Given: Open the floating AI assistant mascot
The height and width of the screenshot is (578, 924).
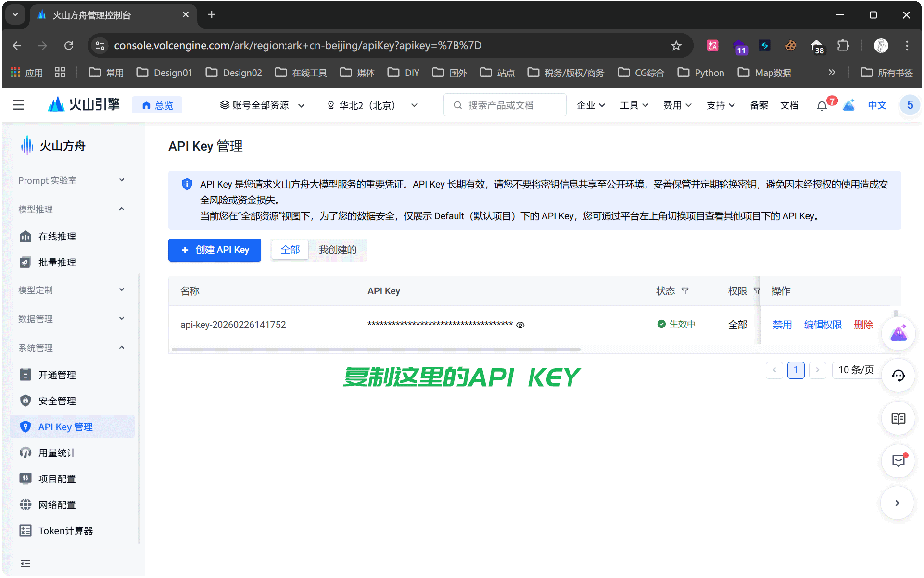Looking at the screenshot, I should [899, 333].
